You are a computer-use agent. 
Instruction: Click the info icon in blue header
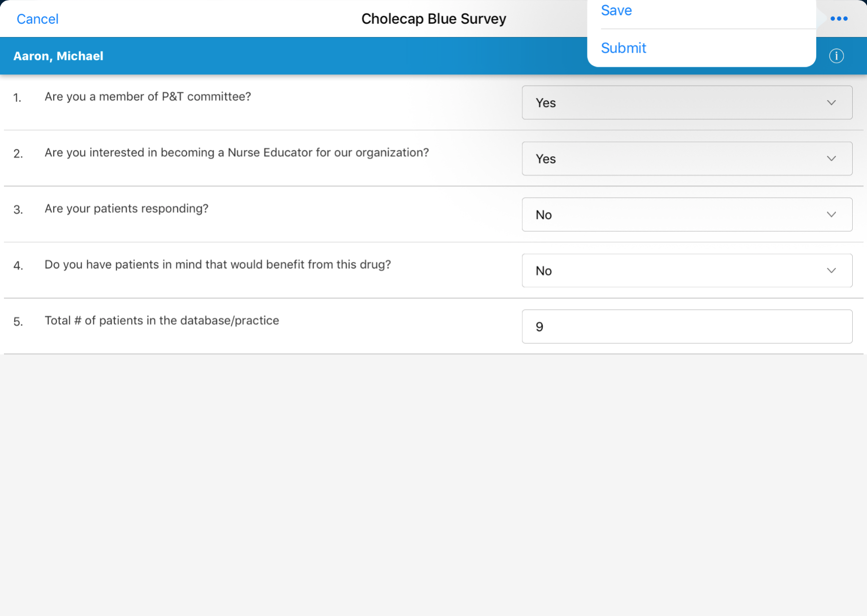tap(836, 56)
